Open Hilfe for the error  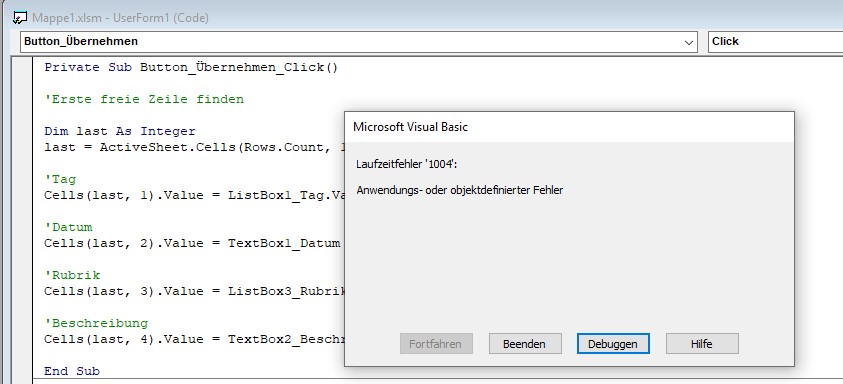pyautogui.click(x=702, y=344)
